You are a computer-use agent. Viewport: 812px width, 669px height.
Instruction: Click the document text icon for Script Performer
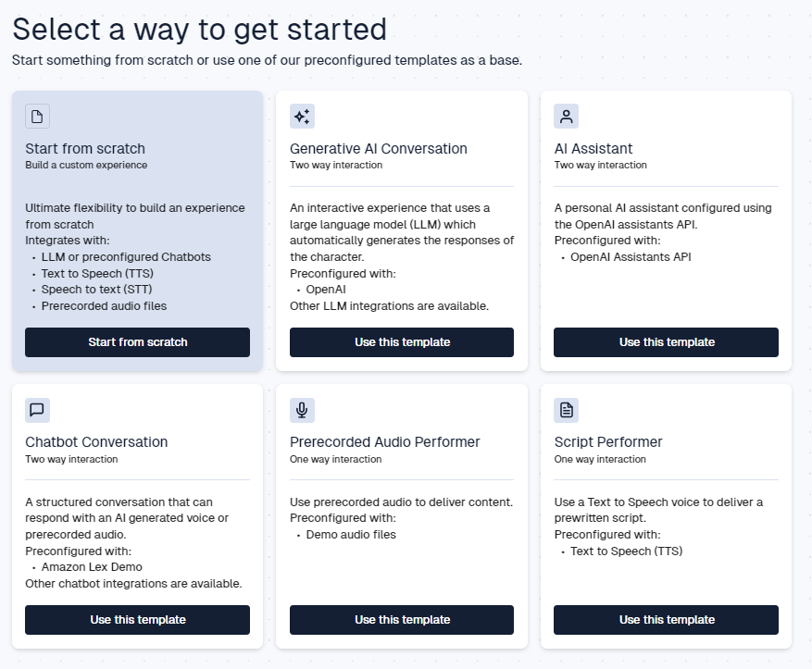(566, 410)
